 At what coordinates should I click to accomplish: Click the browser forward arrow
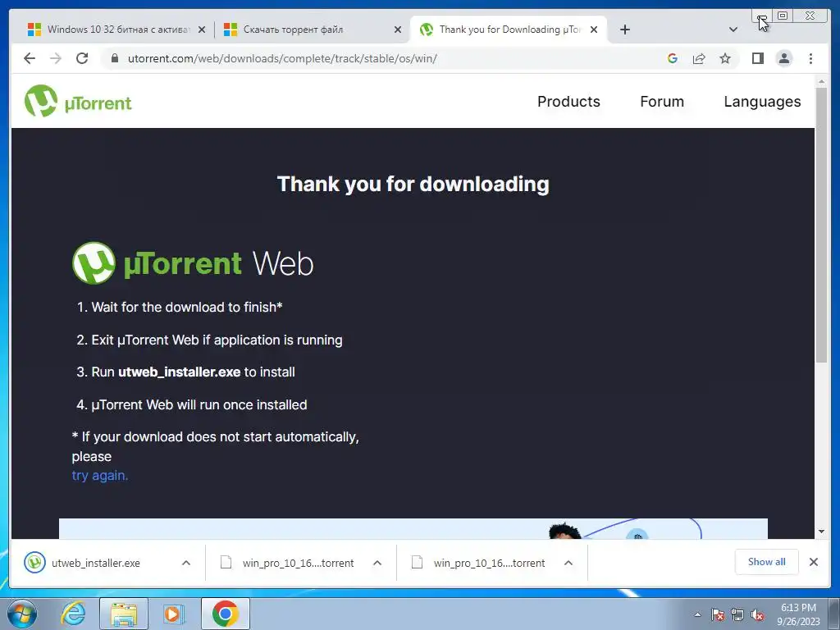pos(56,58)
